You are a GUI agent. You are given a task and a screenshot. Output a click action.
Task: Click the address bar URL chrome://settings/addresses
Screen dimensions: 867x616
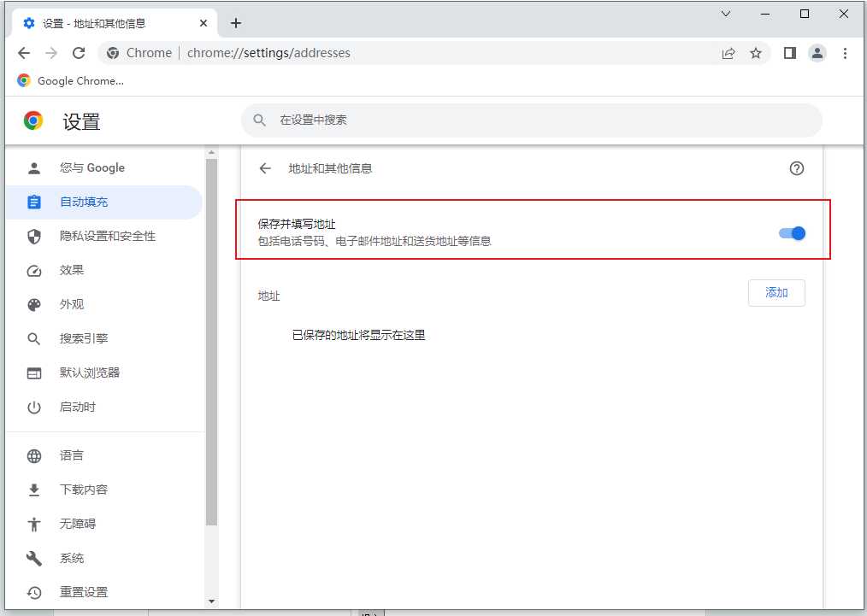coord(268,53)
